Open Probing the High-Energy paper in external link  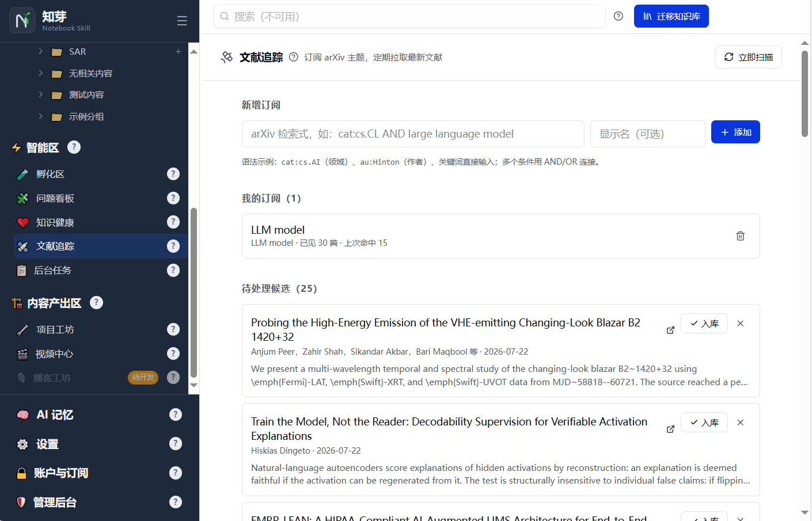click(x=670, y=330)
